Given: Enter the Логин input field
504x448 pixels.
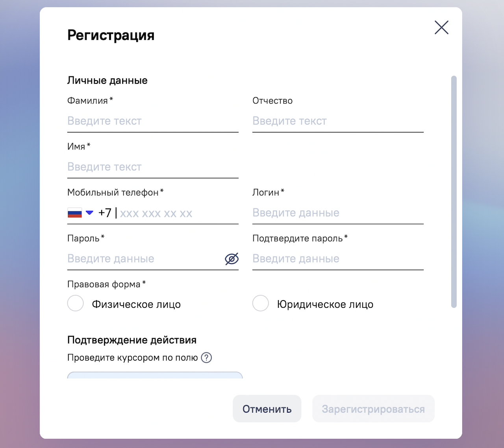Looking at the screenshot, I should 338,213.
